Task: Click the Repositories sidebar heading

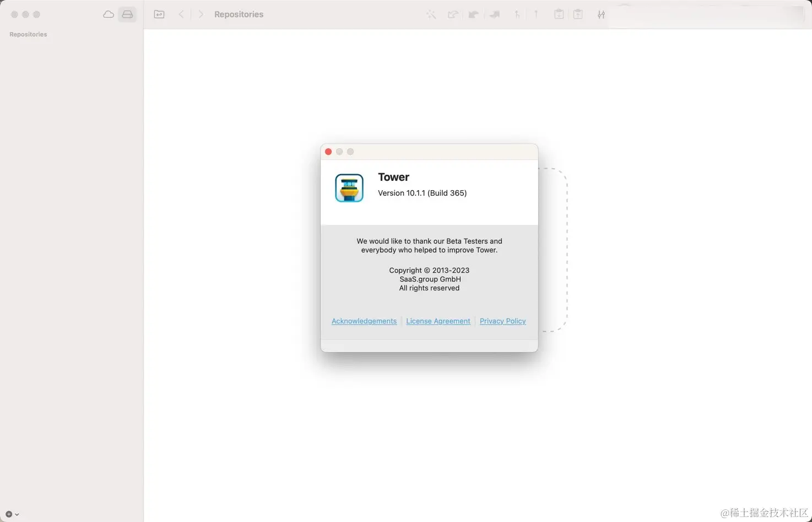Action: pos(28,34)
